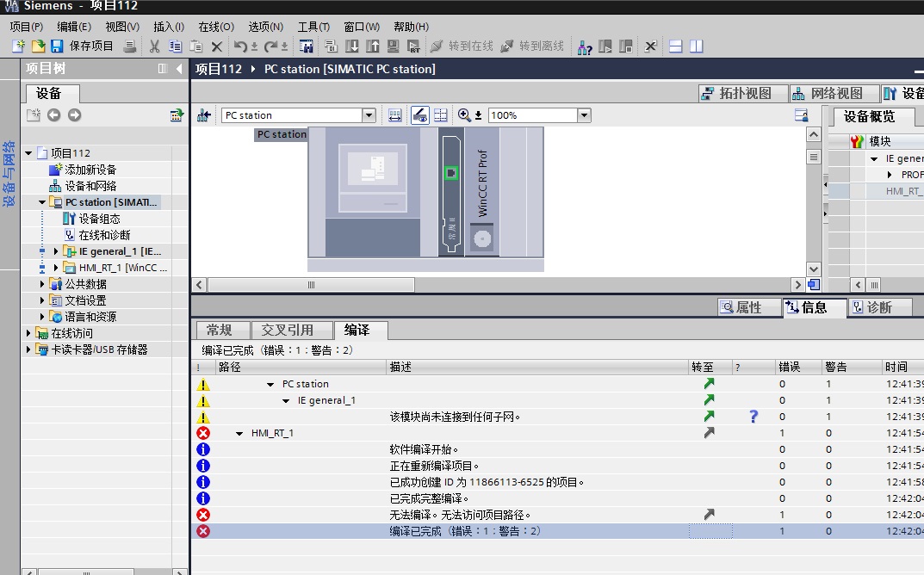
Task: Open 设备组态 in project tree
Action: coord(100,219)
